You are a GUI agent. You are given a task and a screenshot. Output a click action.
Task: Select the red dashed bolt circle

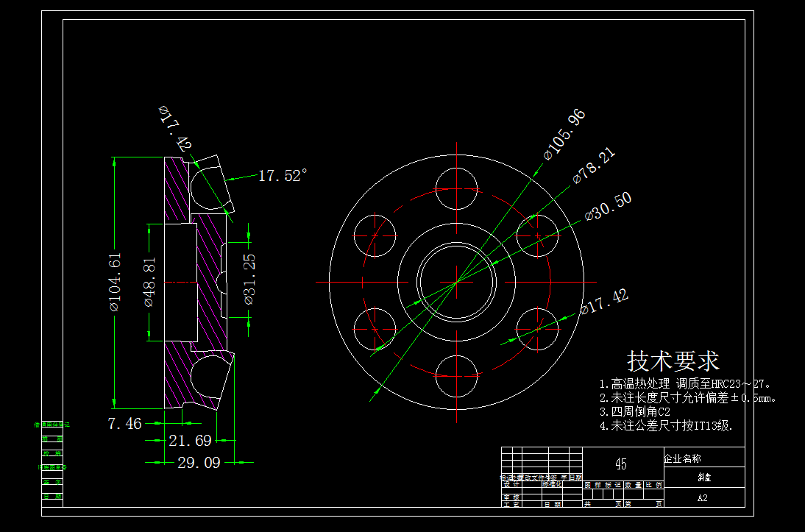click(456, 282)
